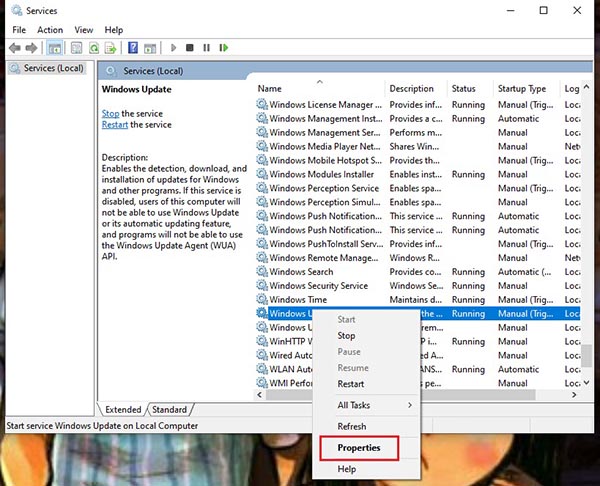Click gear icon of WinHTTP row
Viewport: 600px width, 486px height.
click(x=262, y=341)
